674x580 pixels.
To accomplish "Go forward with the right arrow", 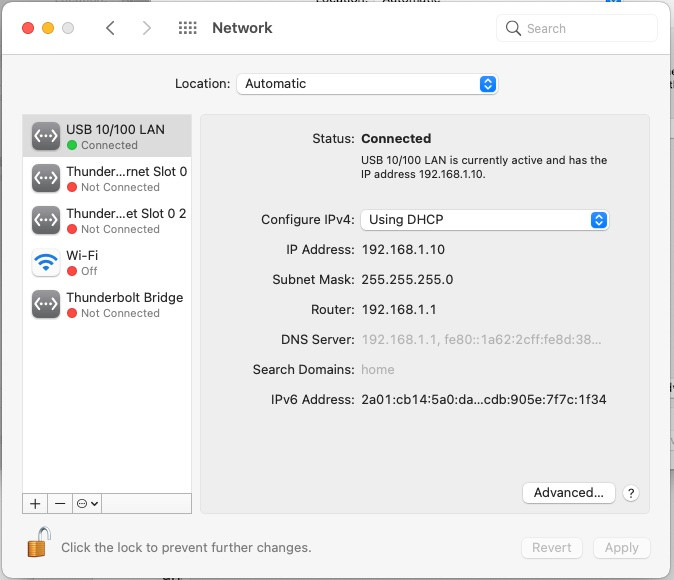I will coord(147,28).
